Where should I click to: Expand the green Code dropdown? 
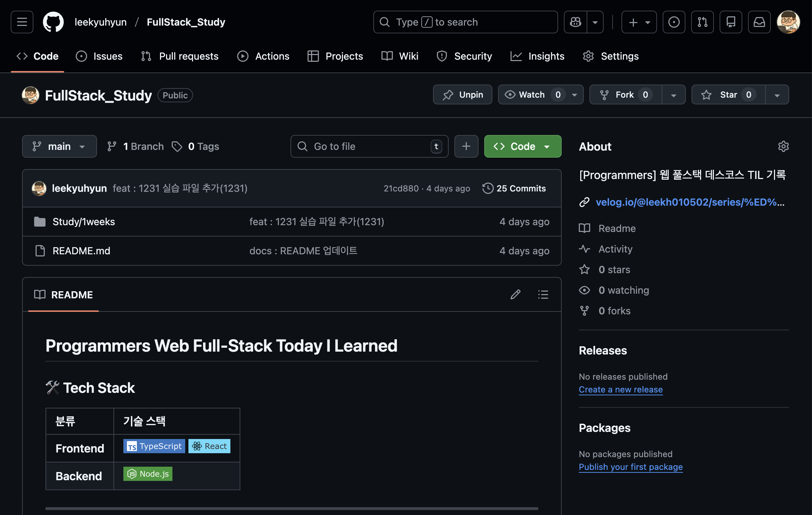[x=523, y=146]
